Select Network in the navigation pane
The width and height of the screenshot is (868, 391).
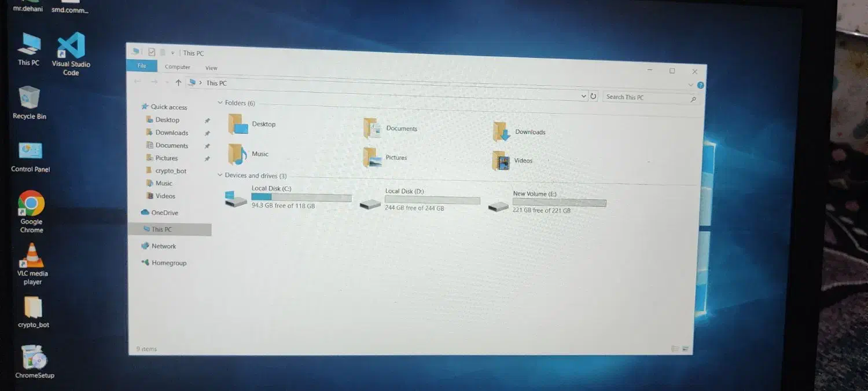[x=159, y=246]
